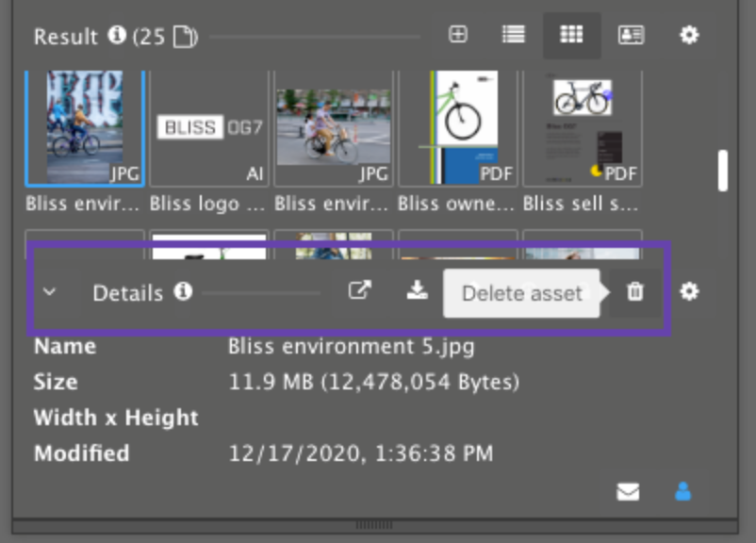This screenshot has height=543, width=756.
Task: Select the Bliss logo AI thumbnail
Action: click(x=209, y=128)
